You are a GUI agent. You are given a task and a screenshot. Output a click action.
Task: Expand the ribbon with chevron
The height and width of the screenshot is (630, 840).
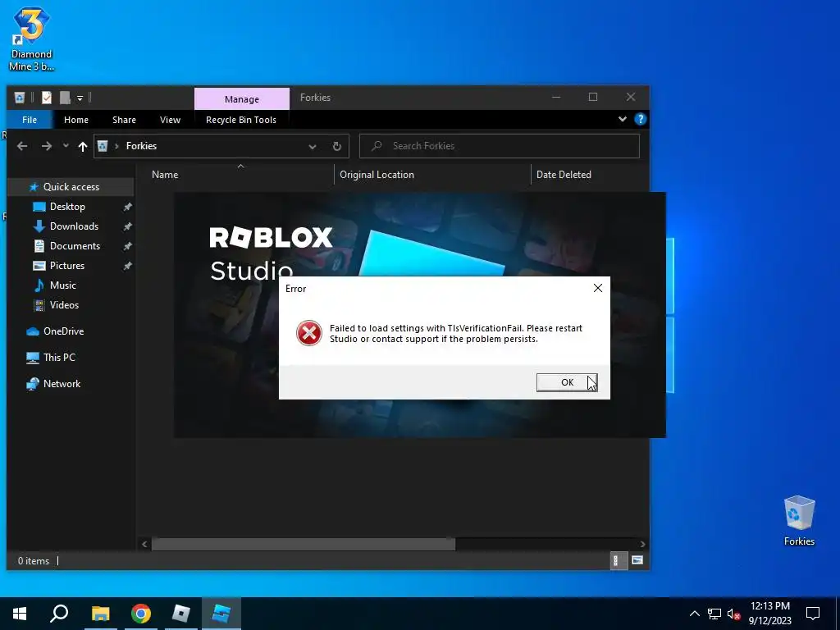click(x=623, y=119)
